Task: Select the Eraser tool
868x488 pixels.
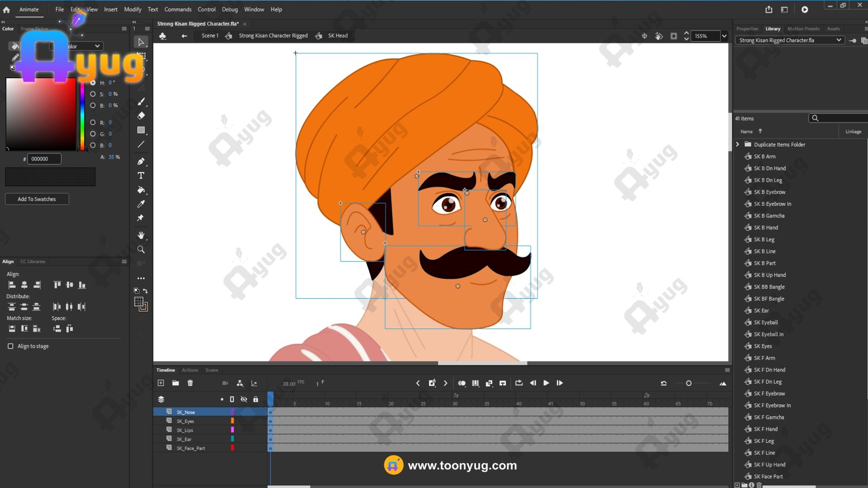Action: [x=141, y=115]
